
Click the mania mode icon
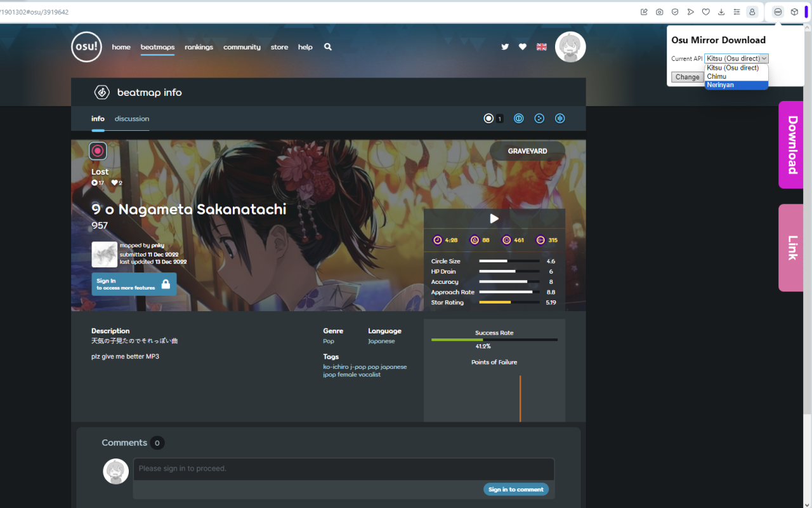tap(560, 118)
